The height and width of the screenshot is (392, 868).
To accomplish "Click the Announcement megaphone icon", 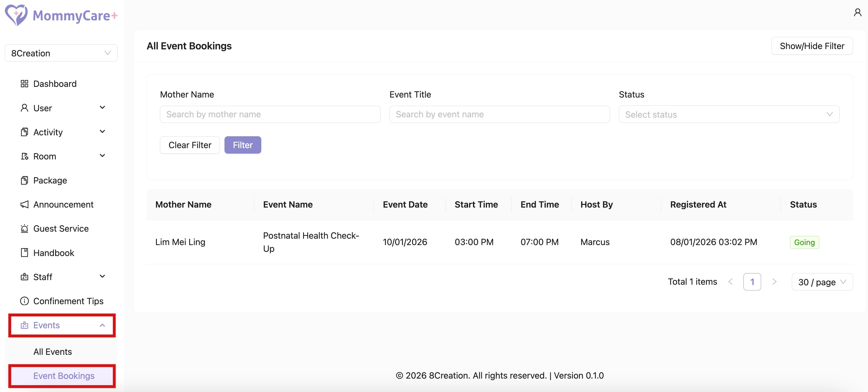I will [x=24, y=205].
